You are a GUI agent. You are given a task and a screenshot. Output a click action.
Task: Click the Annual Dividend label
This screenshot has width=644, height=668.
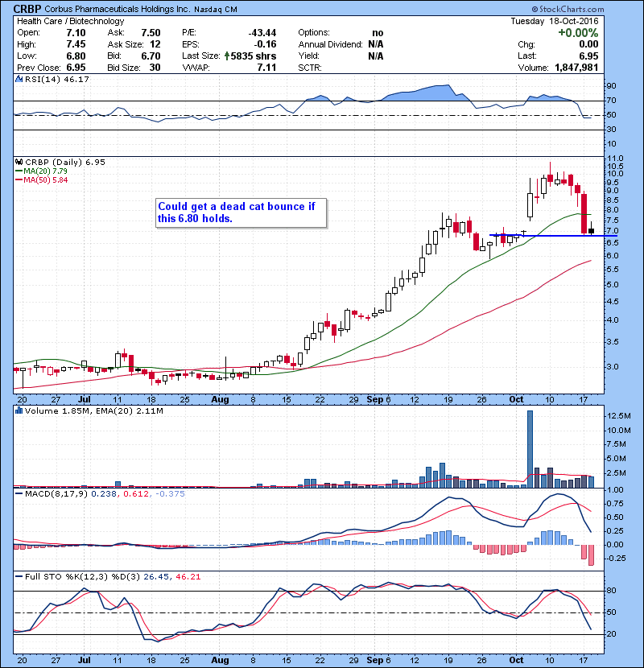(x=330, y=44)
